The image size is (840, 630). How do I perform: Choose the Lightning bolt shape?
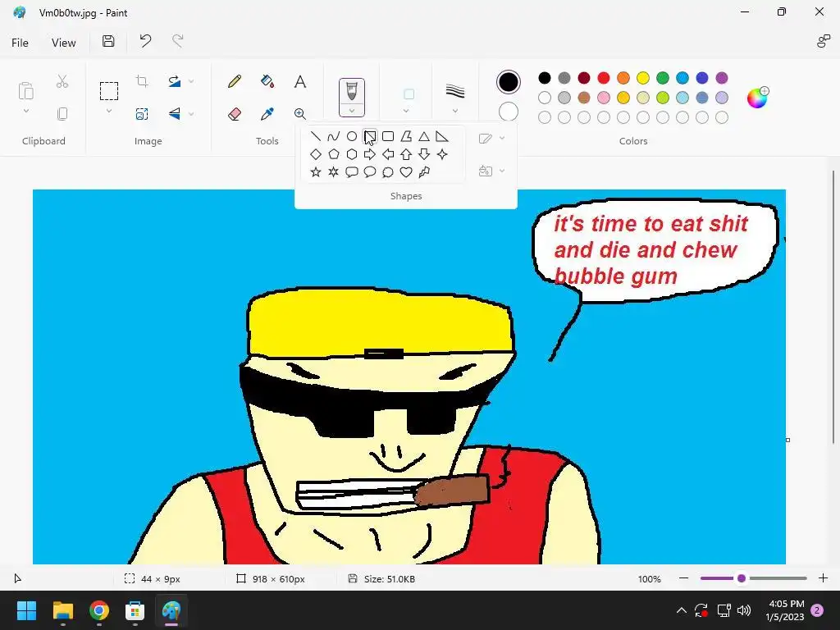pos(424,172)
